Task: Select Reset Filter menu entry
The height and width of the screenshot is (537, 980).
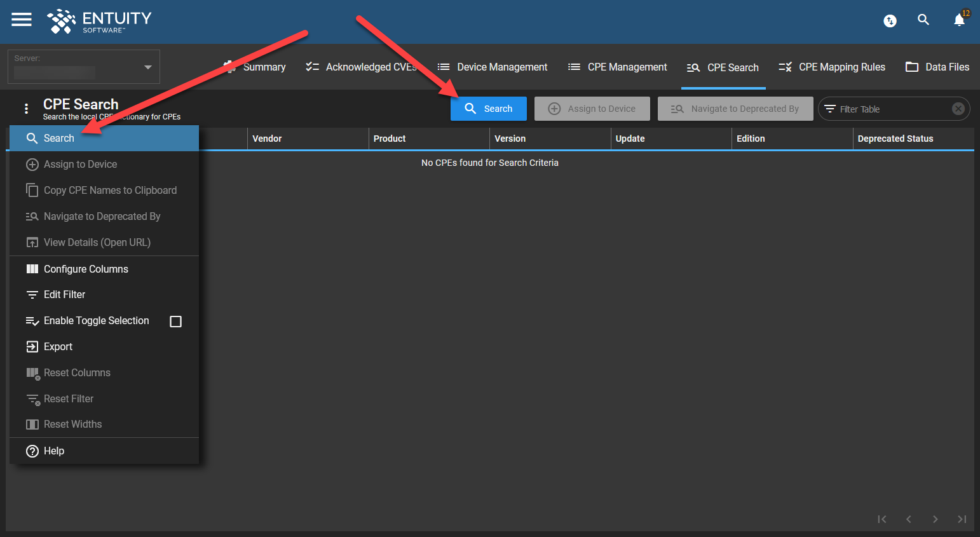Action: point(104,398)
